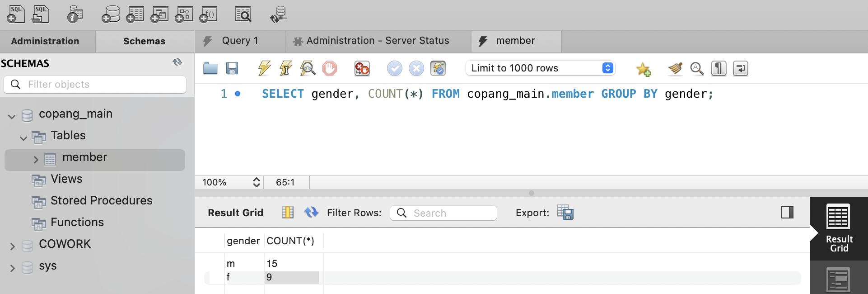
Task: Toggle result grid wrap cell content icon
Action: 288,212
